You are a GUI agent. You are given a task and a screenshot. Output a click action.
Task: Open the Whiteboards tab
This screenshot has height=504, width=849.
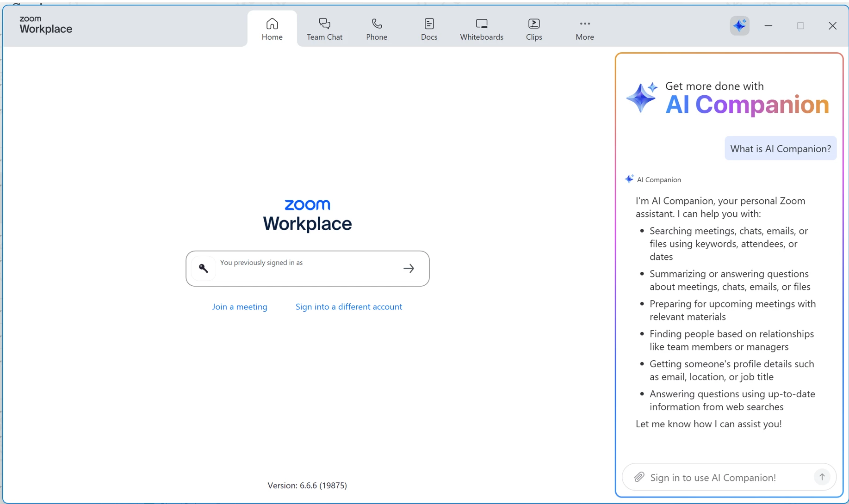[482, 29]
